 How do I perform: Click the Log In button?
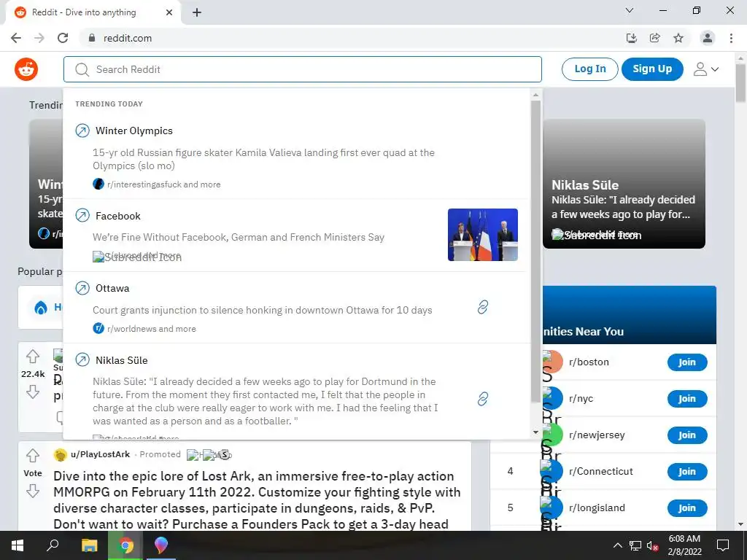tap(589, 69)
